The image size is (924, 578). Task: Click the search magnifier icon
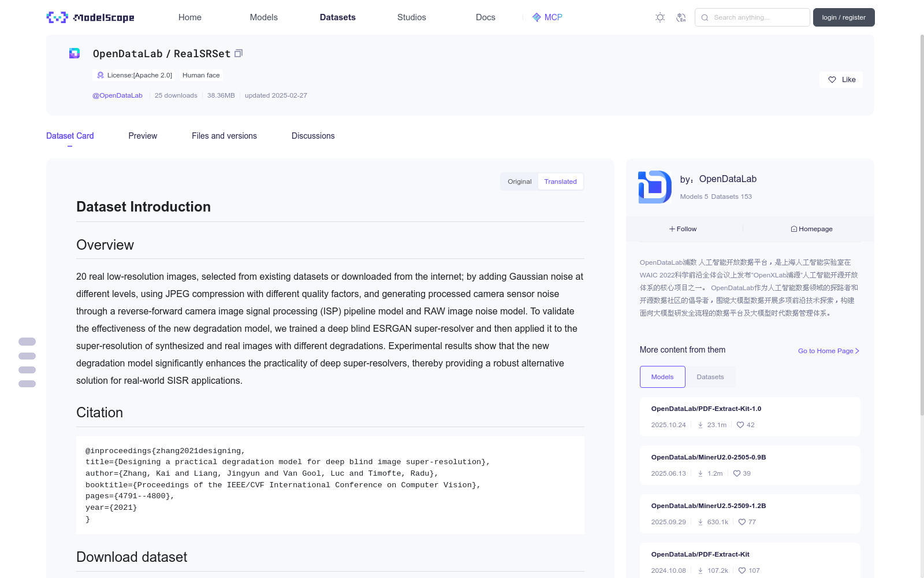(705, 17)
